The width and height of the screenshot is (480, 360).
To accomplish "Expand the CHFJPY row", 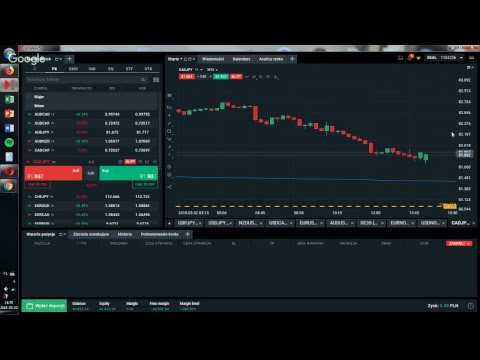I will (29, 197).
